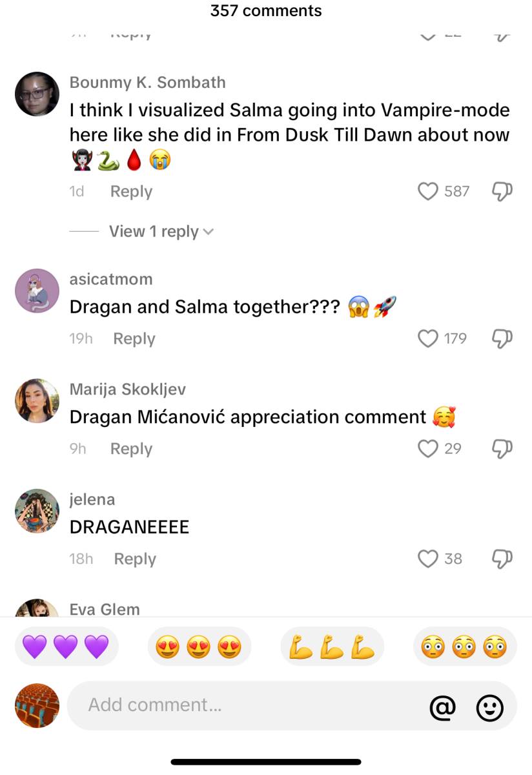Dislike jelena's DRAGANEEEE comment

(502, 559)
